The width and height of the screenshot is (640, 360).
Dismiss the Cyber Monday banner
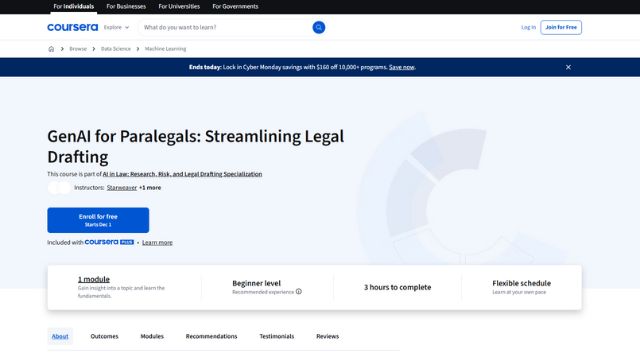click(568, 67)
